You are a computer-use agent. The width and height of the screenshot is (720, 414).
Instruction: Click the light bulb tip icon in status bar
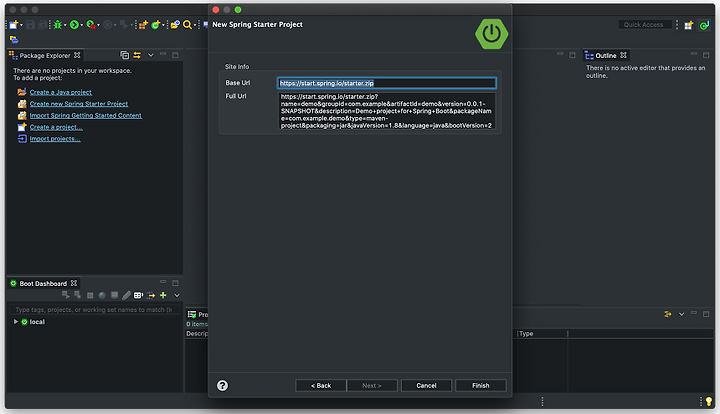point(709,402)
